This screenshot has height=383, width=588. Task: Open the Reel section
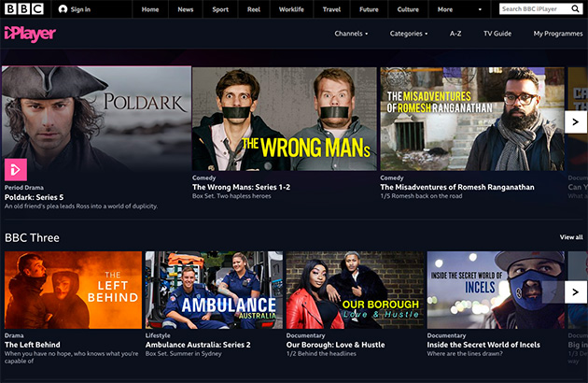[x=254, y=9]
